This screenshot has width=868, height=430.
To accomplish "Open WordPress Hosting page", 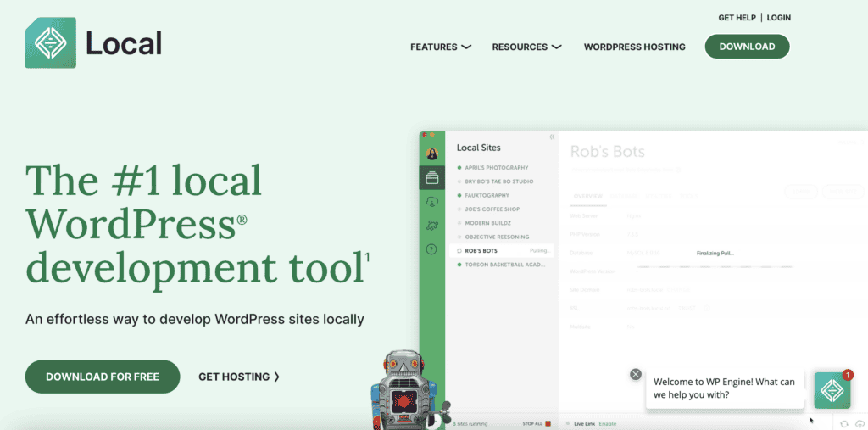I will 634,47.
